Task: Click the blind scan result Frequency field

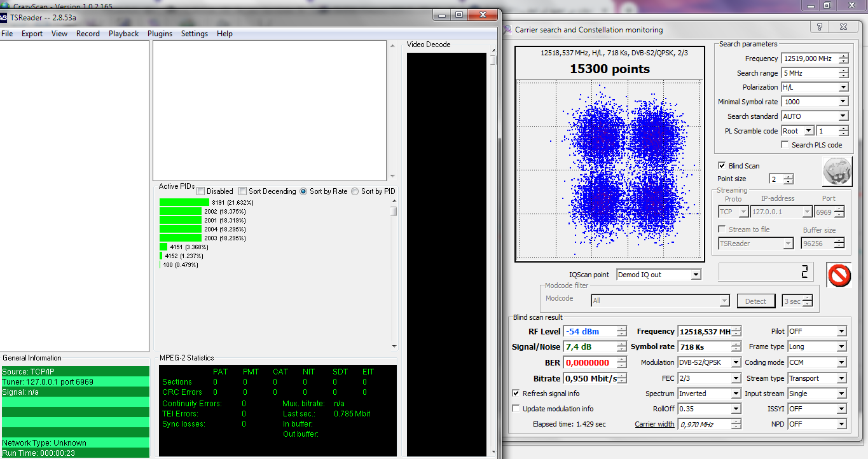Action: point(709,331)
